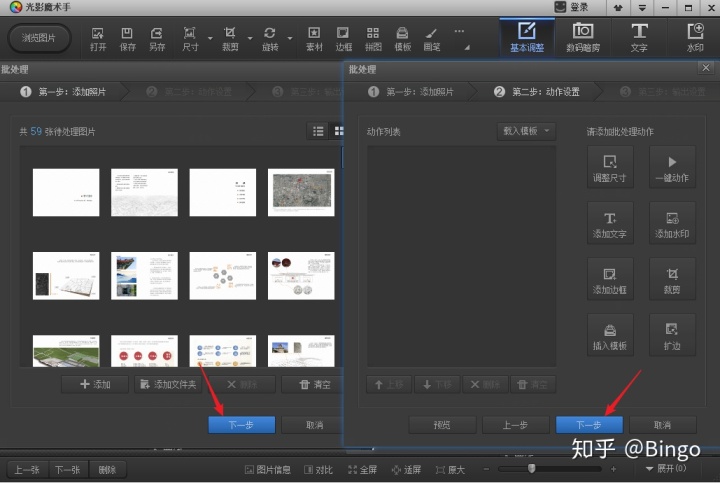Choose 原大 original size view
720x483 pixels.
pos(450,470)
